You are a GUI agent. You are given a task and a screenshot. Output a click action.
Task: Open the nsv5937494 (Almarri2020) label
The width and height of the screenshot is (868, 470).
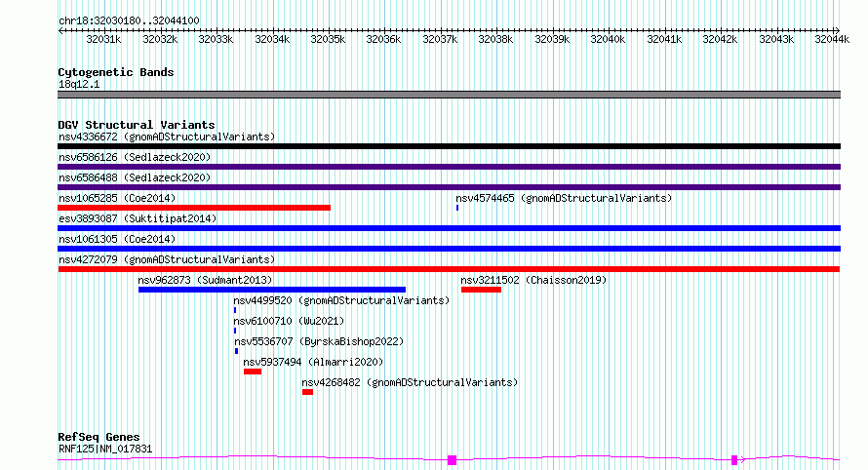point(313,362)
